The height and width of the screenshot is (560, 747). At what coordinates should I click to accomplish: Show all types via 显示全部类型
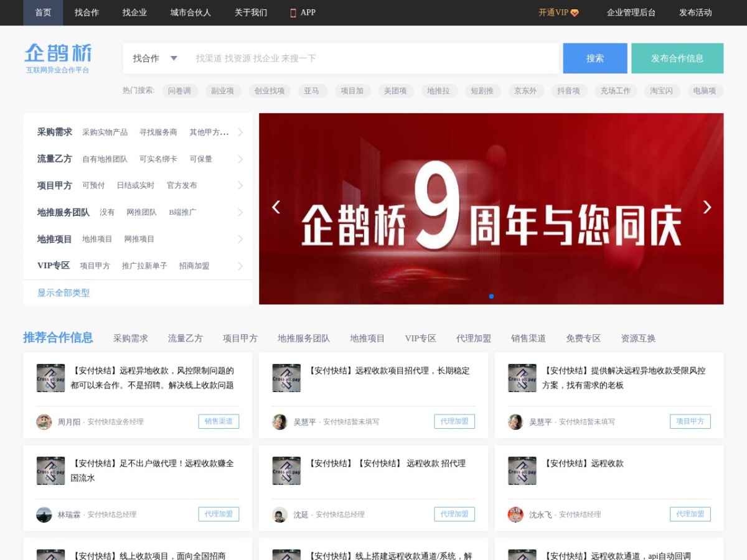(63, 292)
